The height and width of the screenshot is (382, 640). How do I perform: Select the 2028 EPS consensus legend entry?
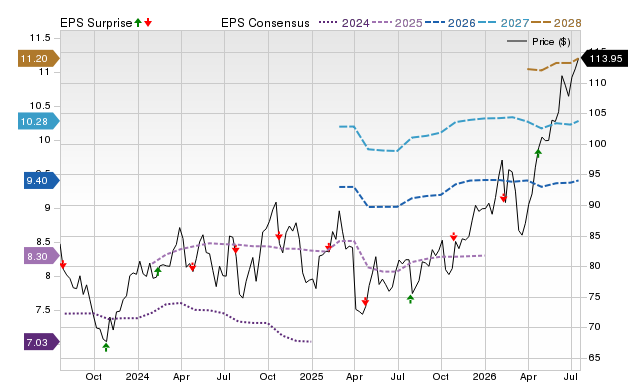pyautogui.click(x=556, y=23)
